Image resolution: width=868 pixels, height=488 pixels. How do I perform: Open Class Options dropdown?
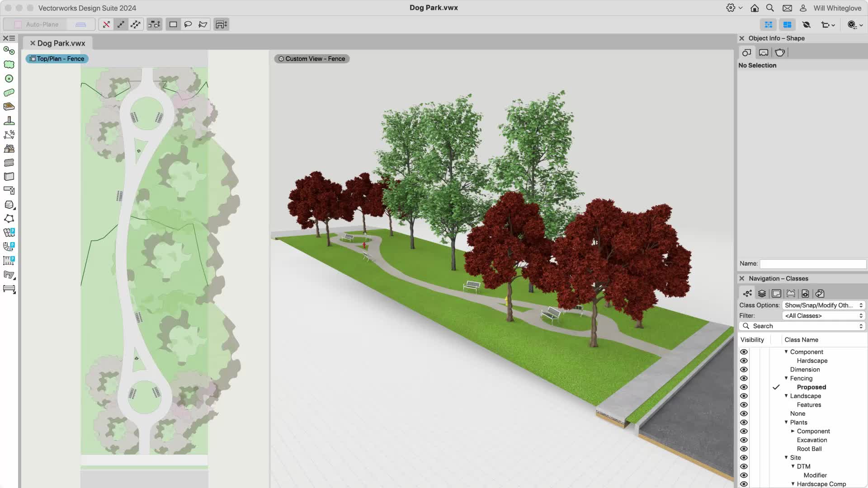(x=823, y=305)
